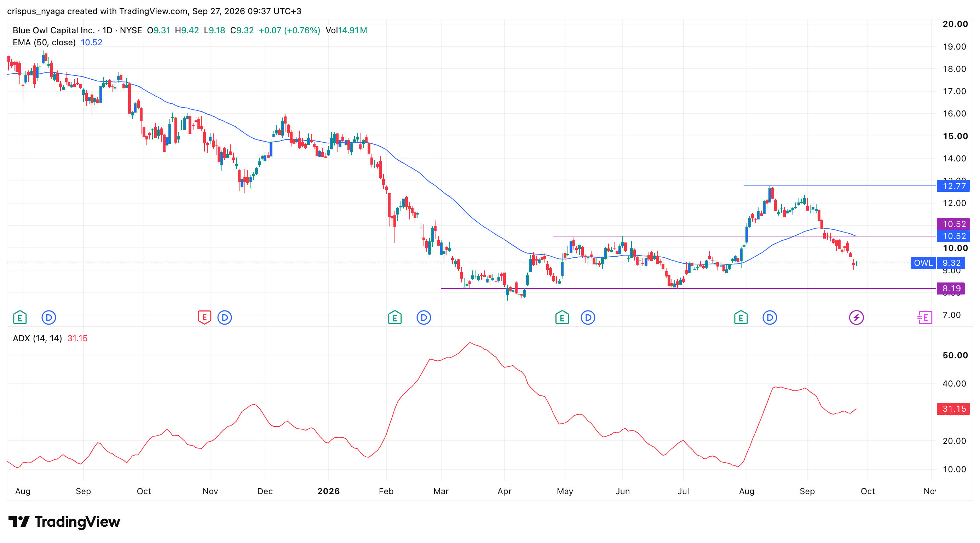The width and height of the screenshot is (980, 543).
Task: Select the blue horizontal line at 12.77
Action: [x=840, y=186]
